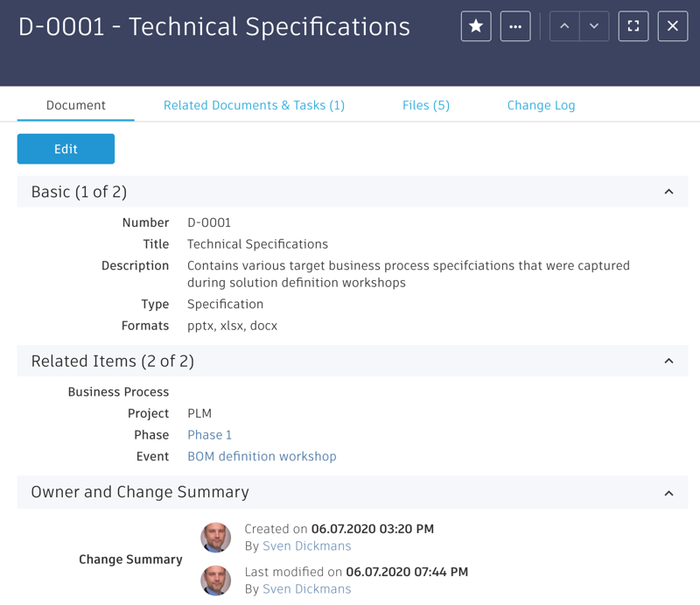Click the last modifier's avatar photo
The height and width of the screenshot is (605, 700).
point(216,580)
